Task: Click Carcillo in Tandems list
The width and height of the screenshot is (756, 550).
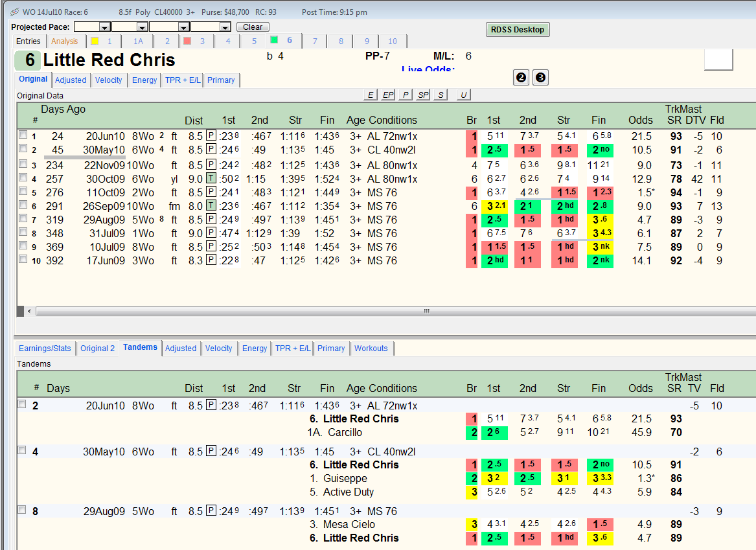Action: (x=345, y=432)
